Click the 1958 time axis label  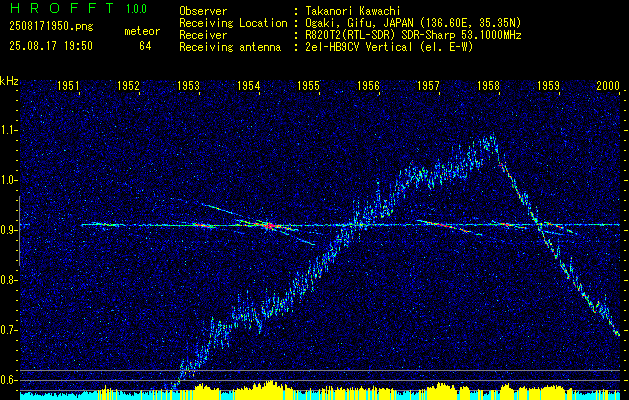coord(488,85)
